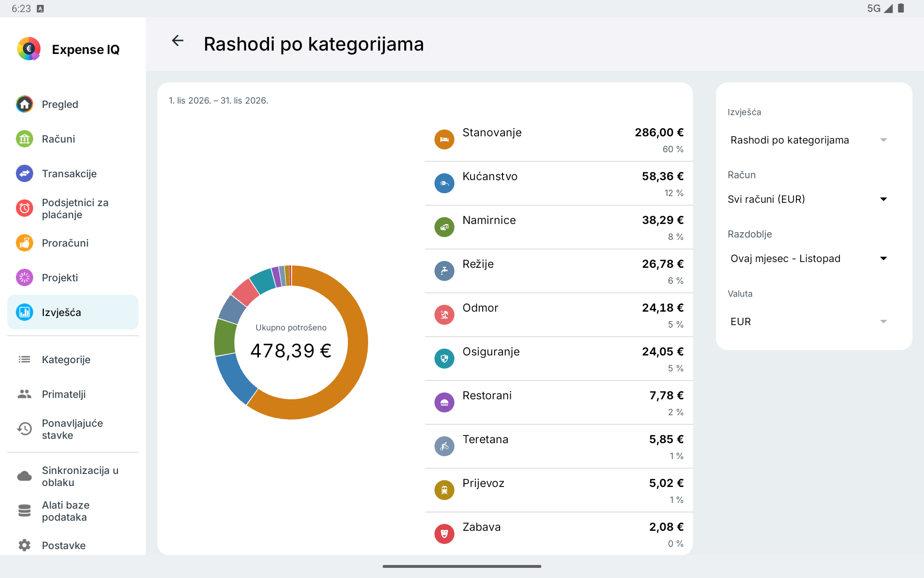Open Primatelji from the sidebar
Image resolution: width=924 pixels, height=578 pixels.
pos(73,394)
